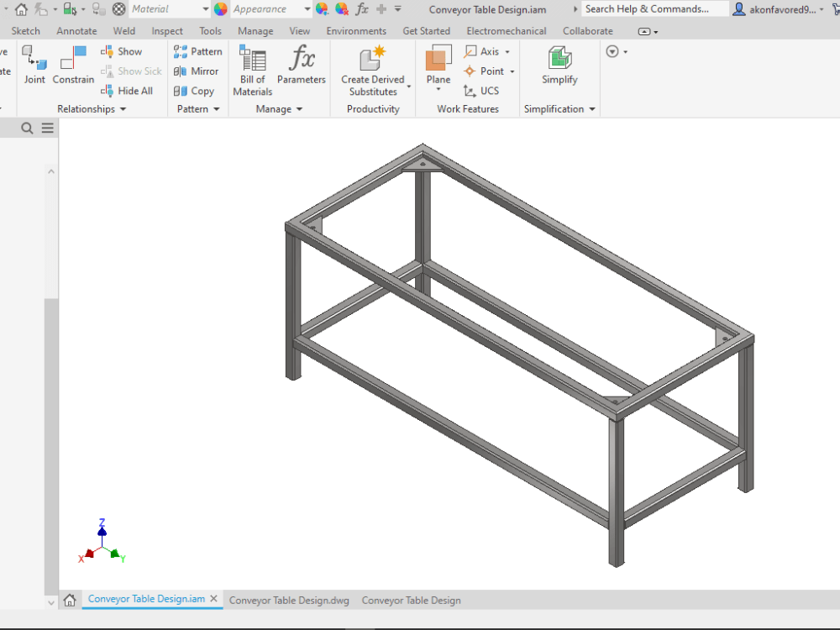Switch to the Annotate ribbon tab
840x630 pixels.
[x=76, y=30]
